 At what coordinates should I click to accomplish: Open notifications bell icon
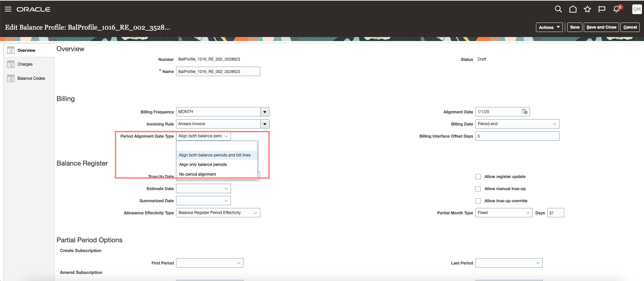point(617,9)
